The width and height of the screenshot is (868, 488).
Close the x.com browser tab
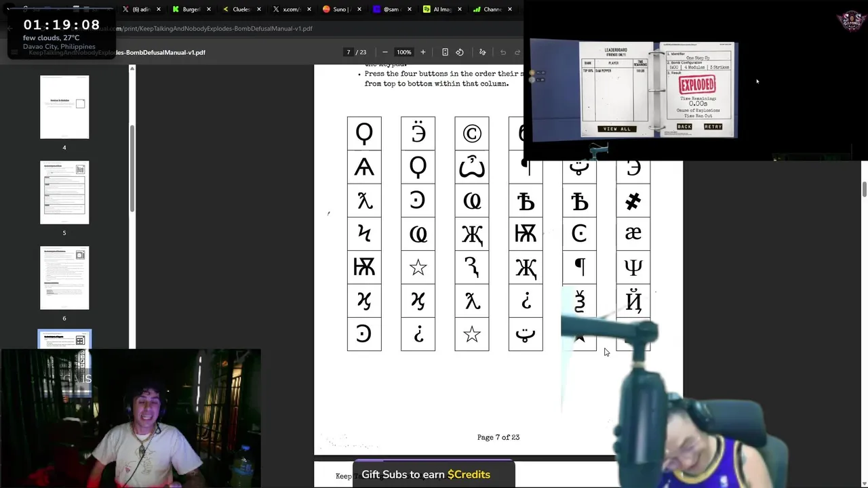(x=309, y=9)
